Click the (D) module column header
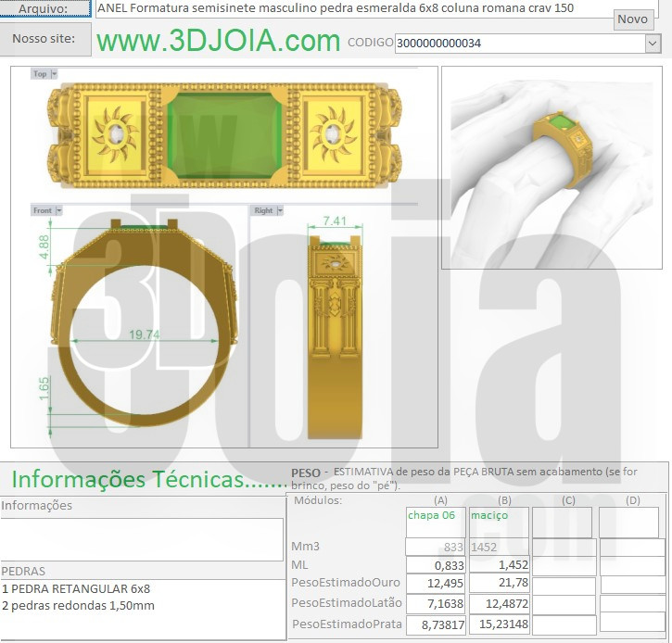 tap(632, 500)
